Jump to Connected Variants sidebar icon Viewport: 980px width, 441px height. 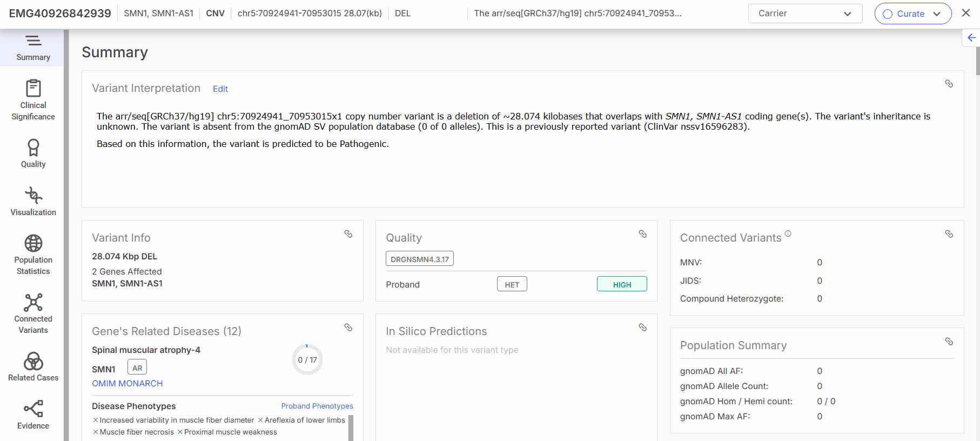pyautogui.click(x=33, y=303)
